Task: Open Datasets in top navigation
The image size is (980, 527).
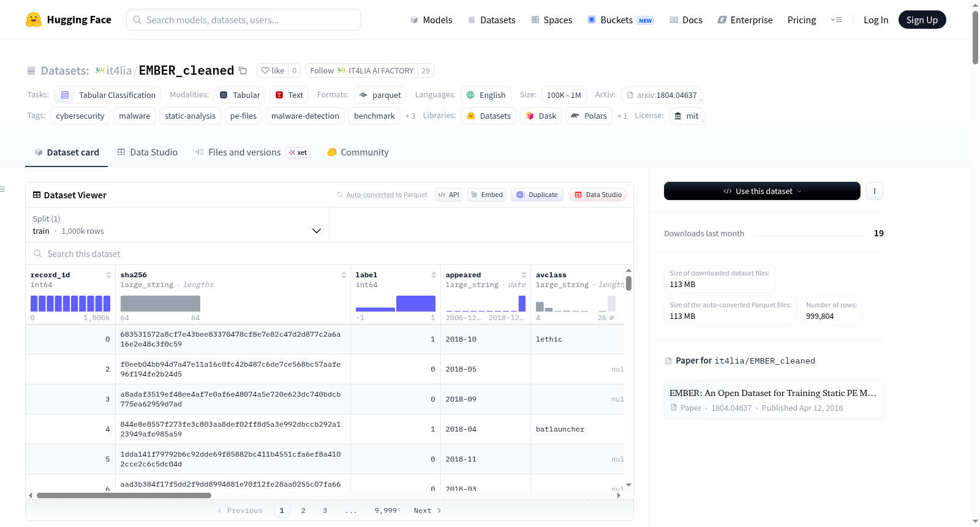Action: [x=491, y=20]
